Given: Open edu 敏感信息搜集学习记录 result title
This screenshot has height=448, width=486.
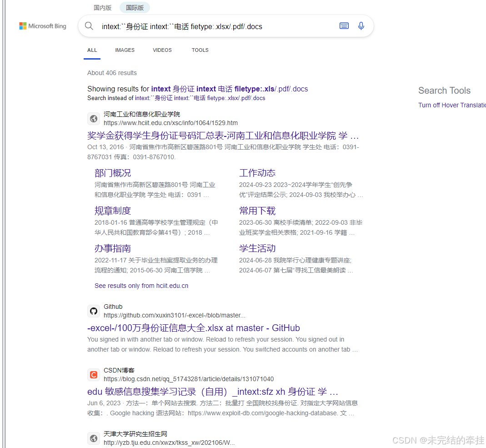Looking at the screenshot, I should click(213, 392).
